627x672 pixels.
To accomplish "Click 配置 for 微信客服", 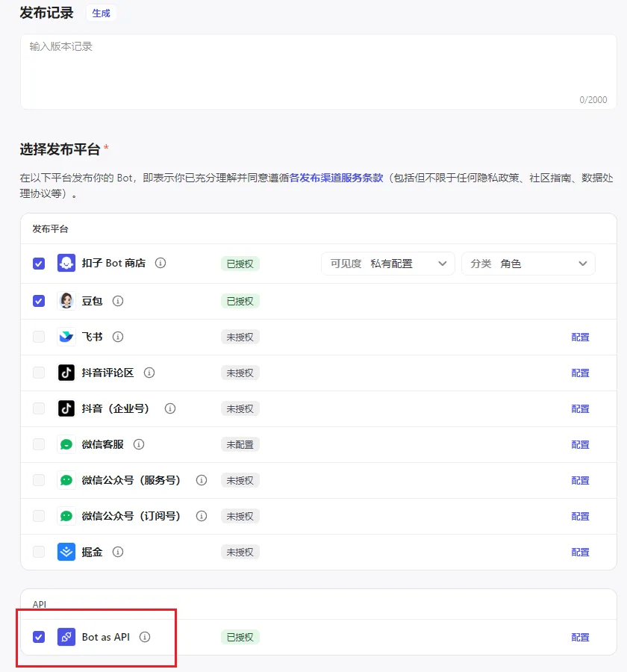I will click(580, 445).
